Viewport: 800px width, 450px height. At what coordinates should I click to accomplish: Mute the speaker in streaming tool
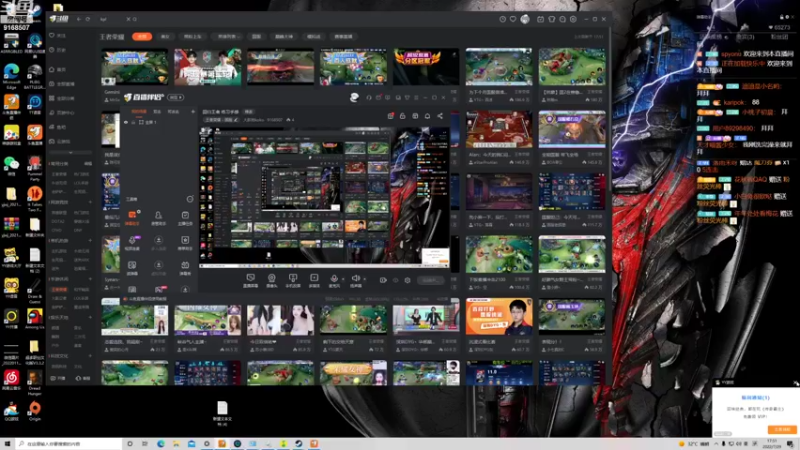(355, 278)
